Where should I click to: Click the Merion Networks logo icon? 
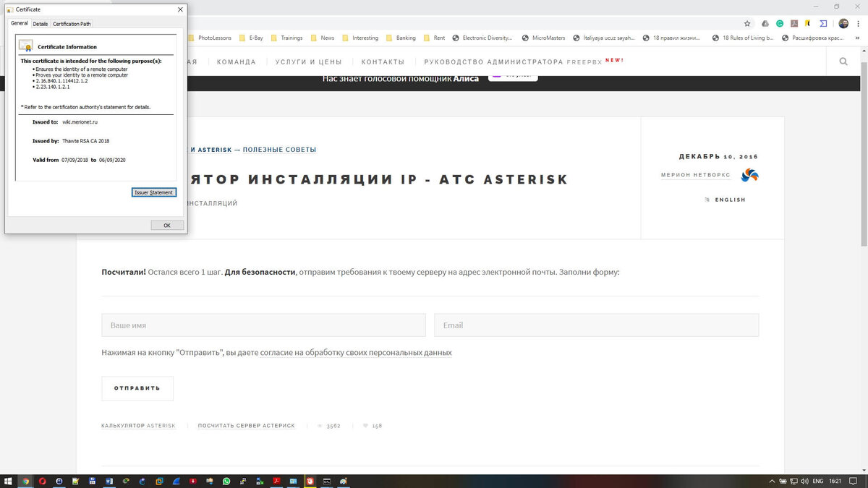[749, 175]
